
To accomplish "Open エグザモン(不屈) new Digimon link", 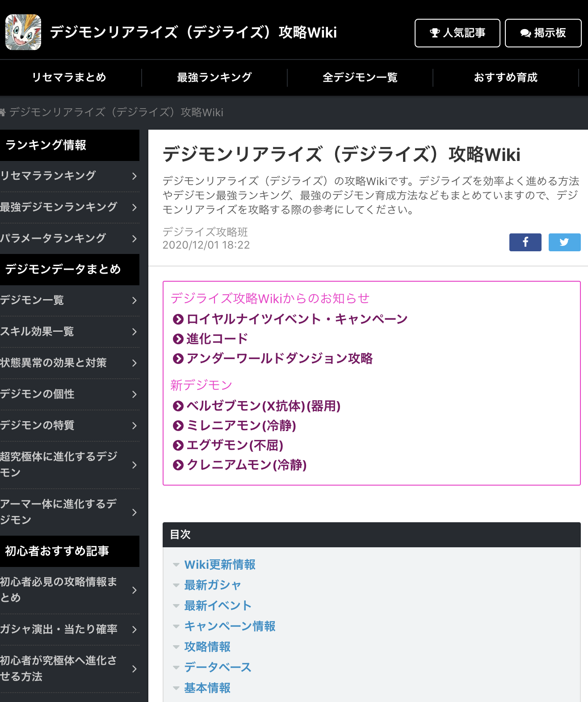I will 235,445.
